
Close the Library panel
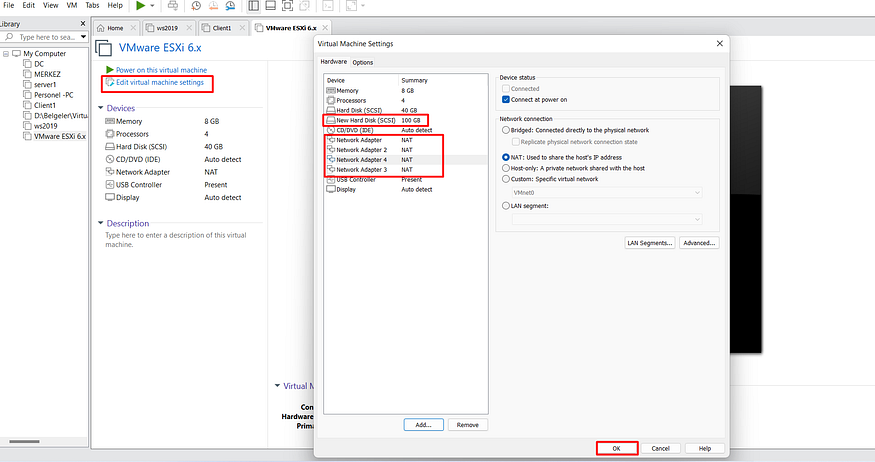pyautogui.click(x=83, y=23)
